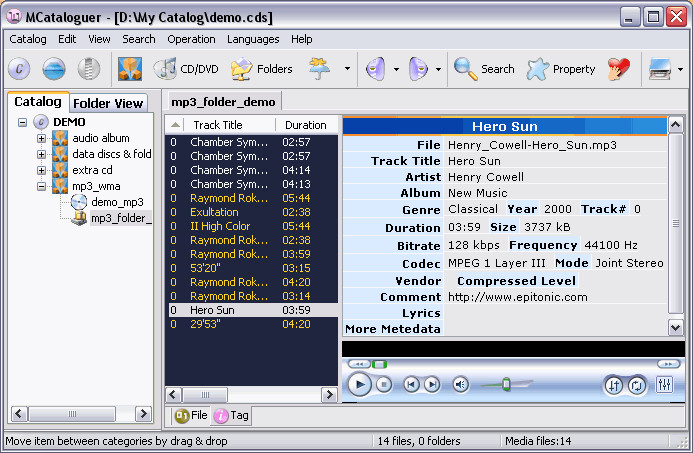Click the right-facing purple speaker icon
This screenshot has height=453, width=693.
(x=418, y=69)
